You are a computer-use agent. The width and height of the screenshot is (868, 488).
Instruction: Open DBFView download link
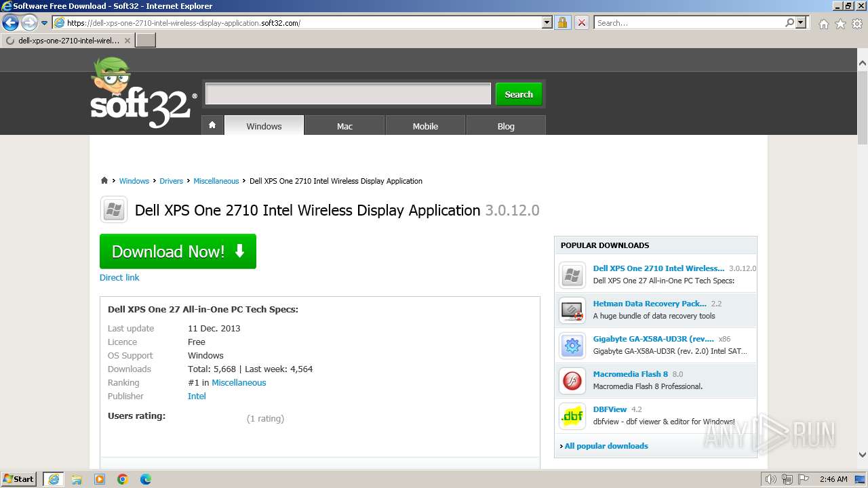tap(610, 409)
